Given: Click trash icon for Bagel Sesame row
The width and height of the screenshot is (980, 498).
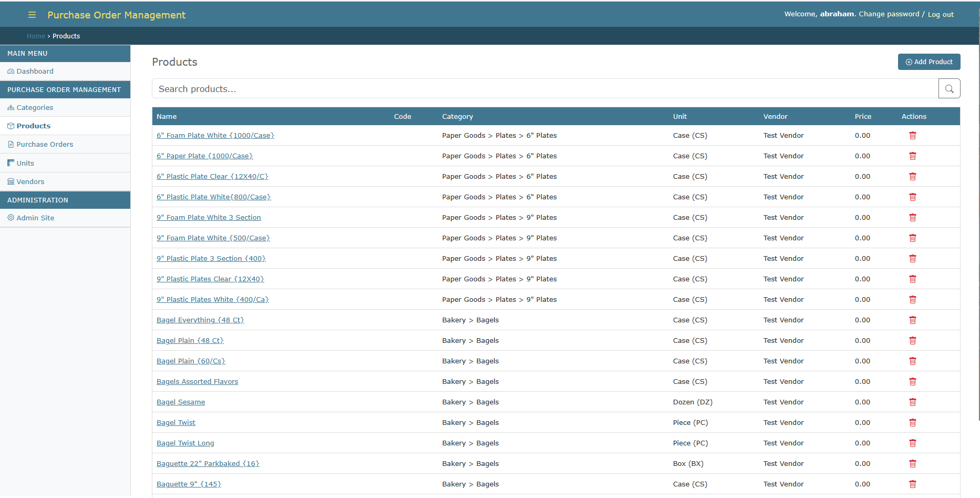Looking at the screenshot, I should pyautogui.click(x=912, y=402).
